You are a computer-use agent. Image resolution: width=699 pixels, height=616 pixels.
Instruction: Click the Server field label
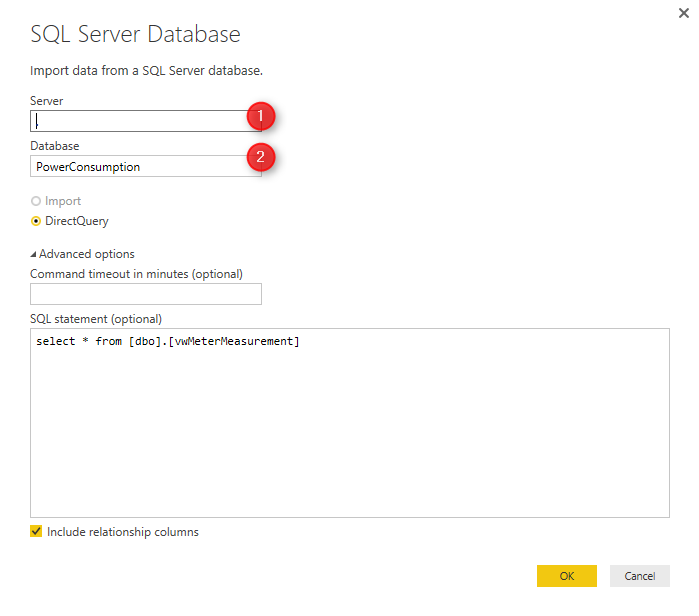coord(47,101)
